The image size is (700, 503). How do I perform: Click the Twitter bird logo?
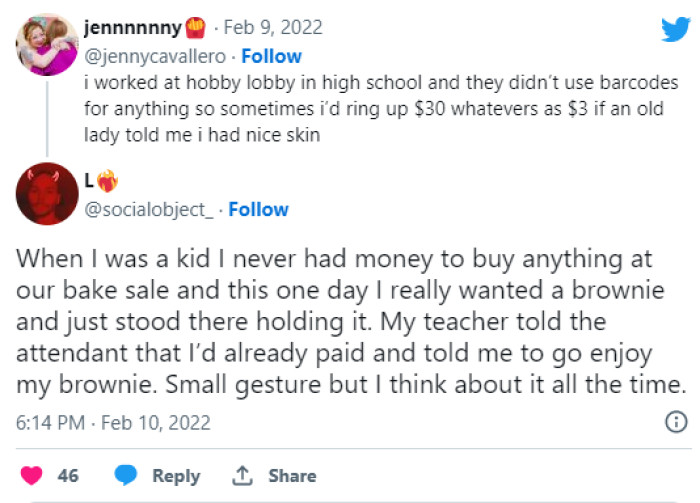click(675, 29)
